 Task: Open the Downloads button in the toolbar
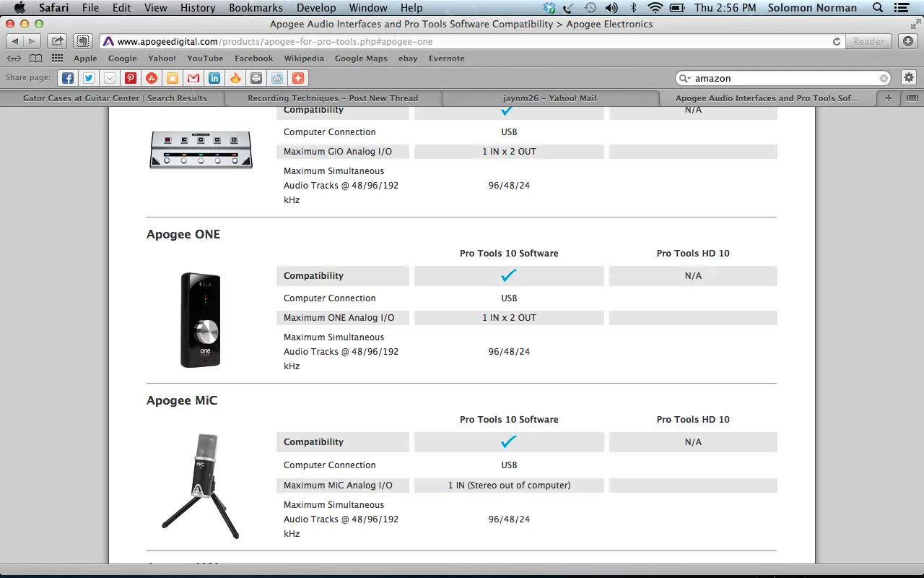pos(909,41)
